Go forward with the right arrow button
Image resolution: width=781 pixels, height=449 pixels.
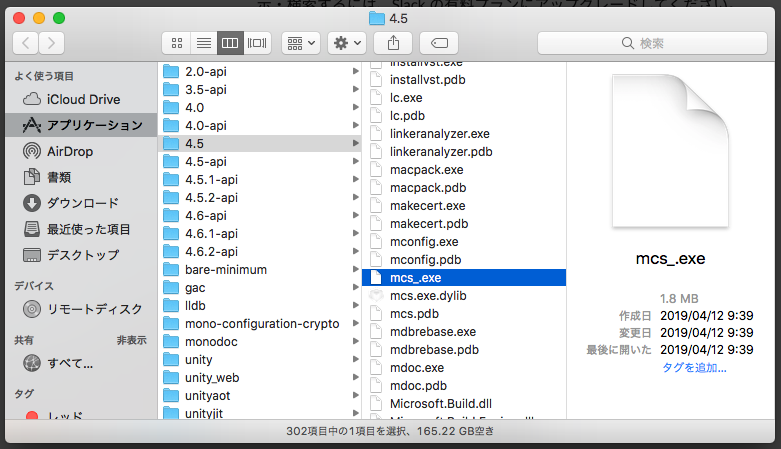pos(51,43)
